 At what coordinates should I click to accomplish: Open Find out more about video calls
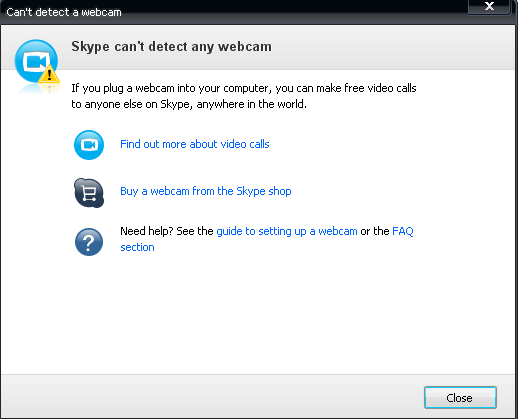point(195,144)
